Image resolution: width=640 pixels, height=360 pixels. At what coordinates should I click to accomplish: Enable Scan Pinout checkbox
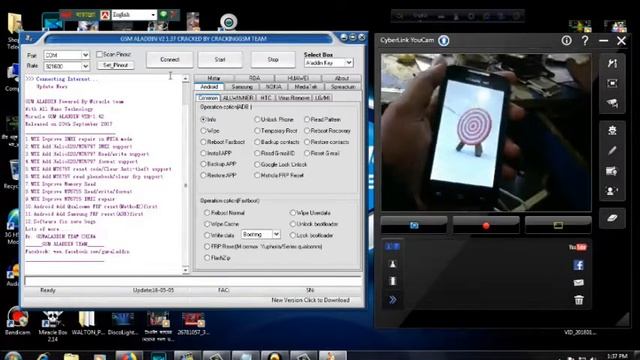(x=99, y=54)
